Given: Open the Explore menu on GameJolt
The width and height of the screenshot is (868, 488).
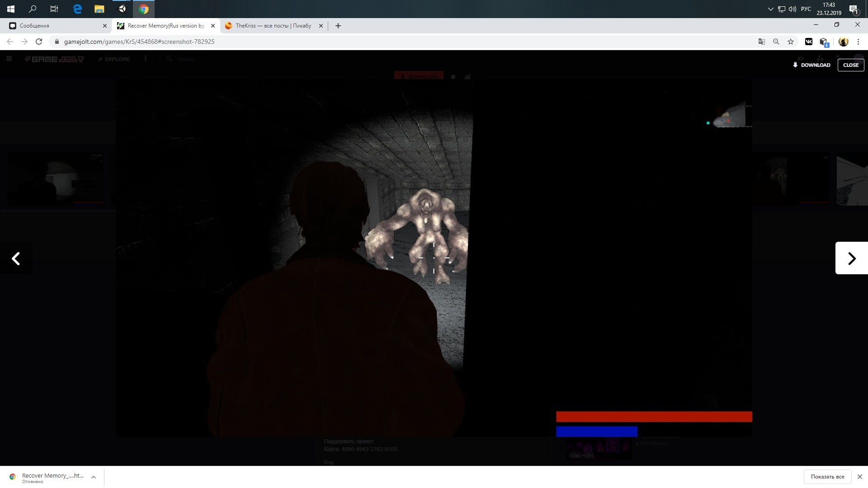Looking at the screenshot, I should pos(114,58).
